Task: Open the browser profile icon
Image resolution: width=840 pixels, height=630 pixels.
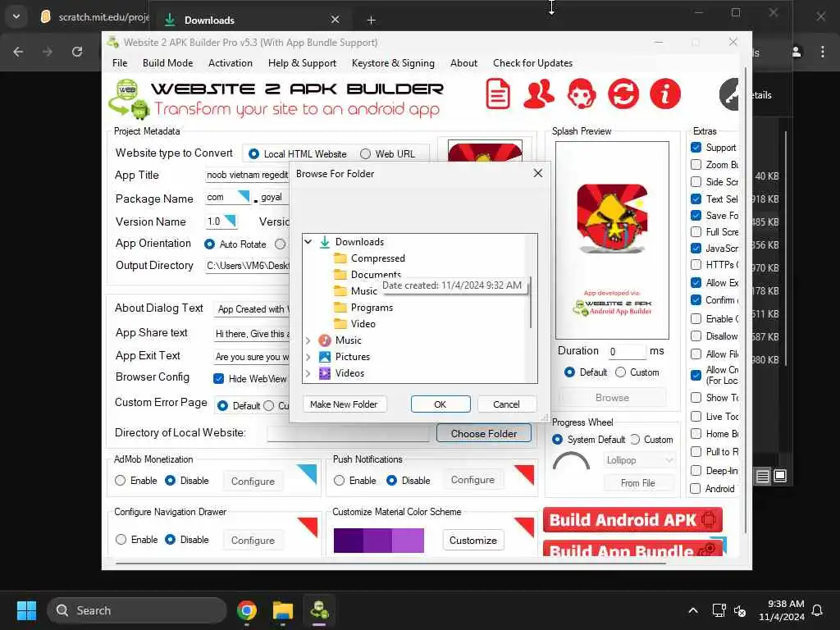Action: point(796,52)
